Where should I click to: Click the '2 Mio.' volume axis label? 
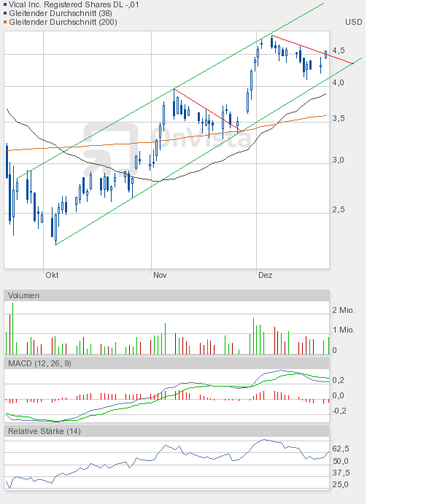click(x=343, y=310)
